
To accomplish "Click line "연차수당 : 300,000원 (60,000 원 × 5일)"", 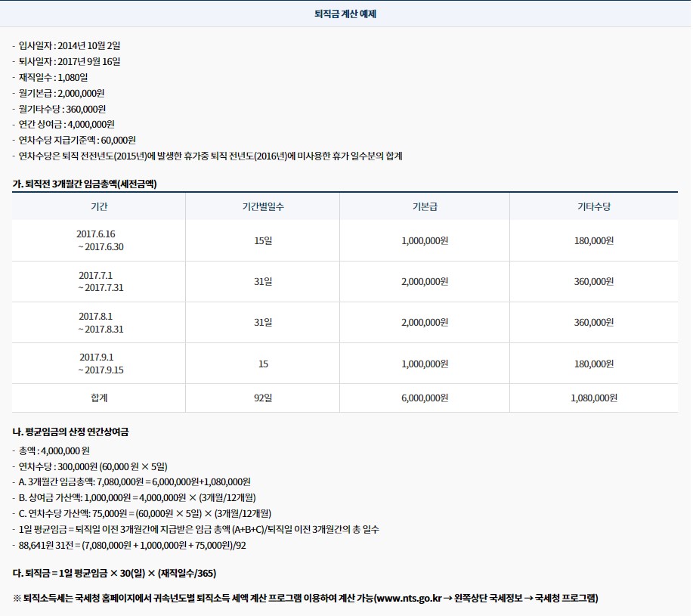I will pos(93,466).
